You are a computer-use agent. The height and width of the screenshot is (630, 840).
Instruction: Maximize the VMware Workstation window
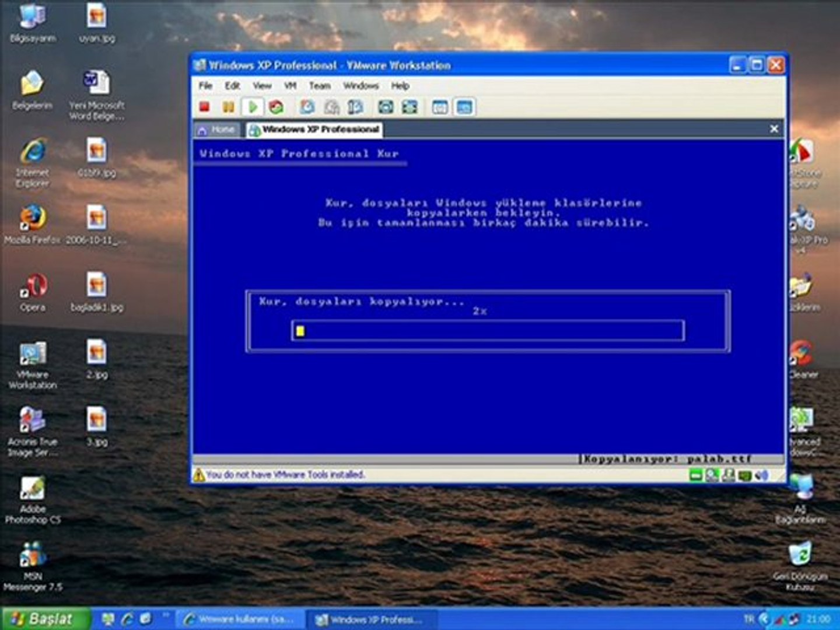pyautogui.click(x=757, y=65)
